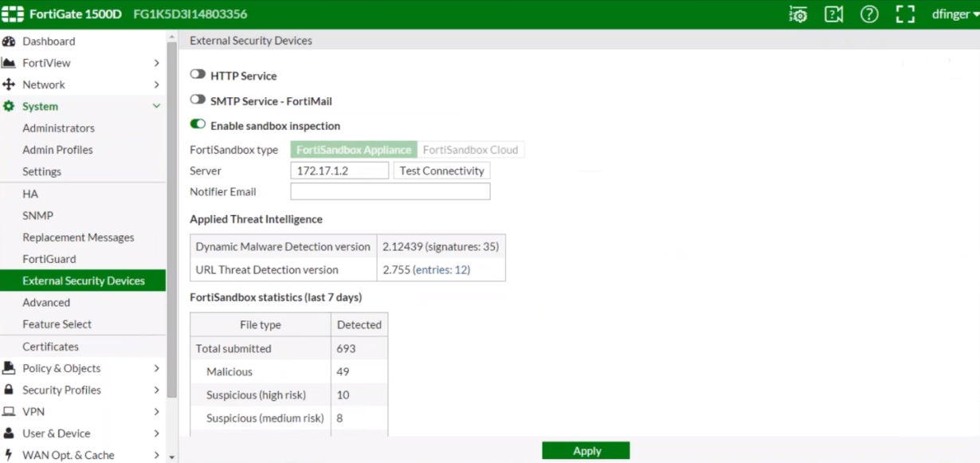Click the Dashboard gauge icon

click(9, 41)
